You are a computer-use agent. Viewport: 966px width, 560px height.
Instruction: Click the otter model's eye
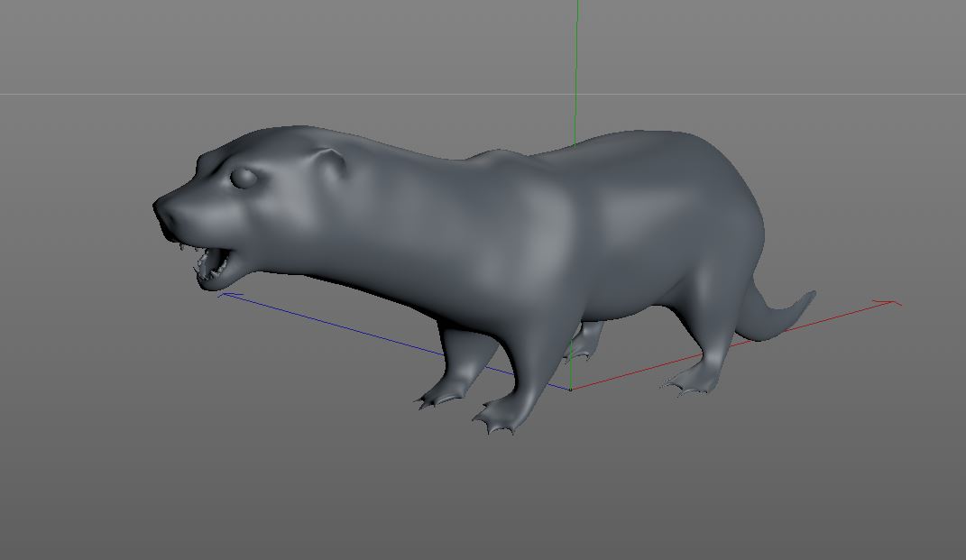pos(244,178)
